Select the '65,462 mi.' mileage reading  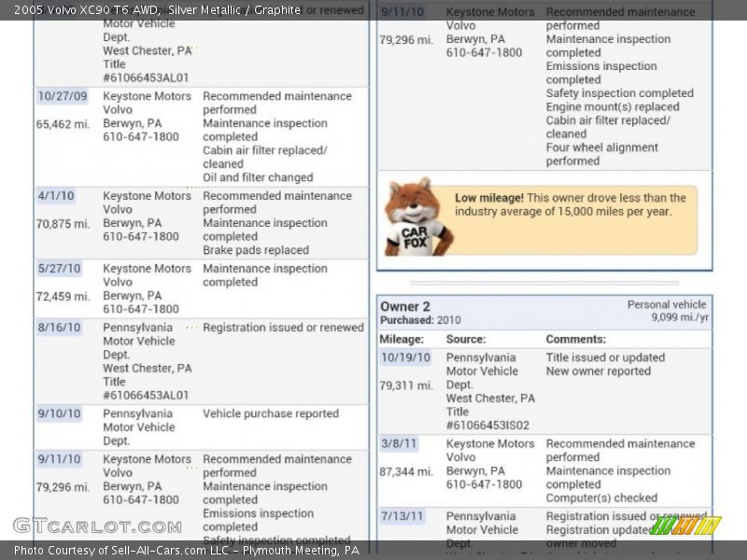point(63,124)
